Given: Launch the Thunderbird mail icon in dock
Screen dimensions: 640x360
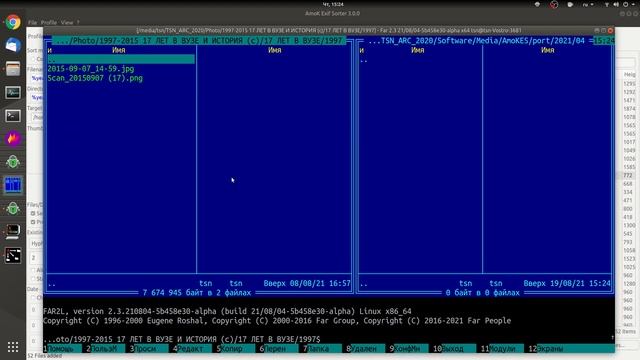Looking at the screenshot, I should (13, 45).
